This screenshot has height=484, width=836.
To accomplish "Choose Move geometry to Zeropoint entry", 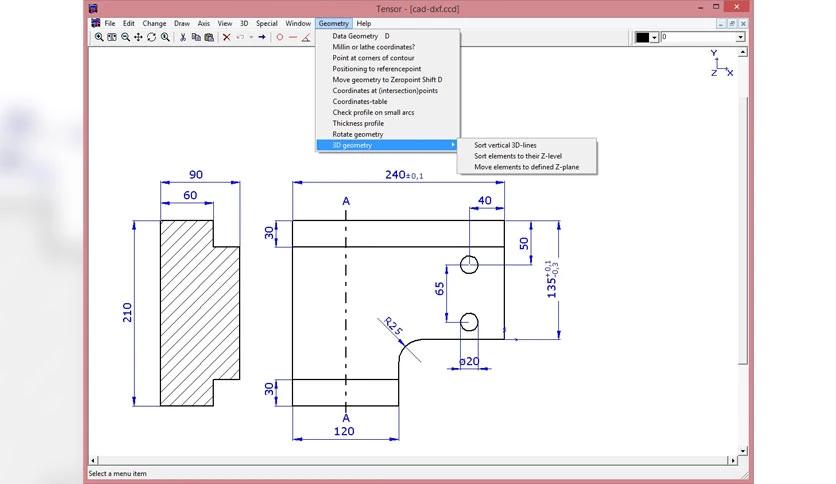I will (x=388, y=80).
